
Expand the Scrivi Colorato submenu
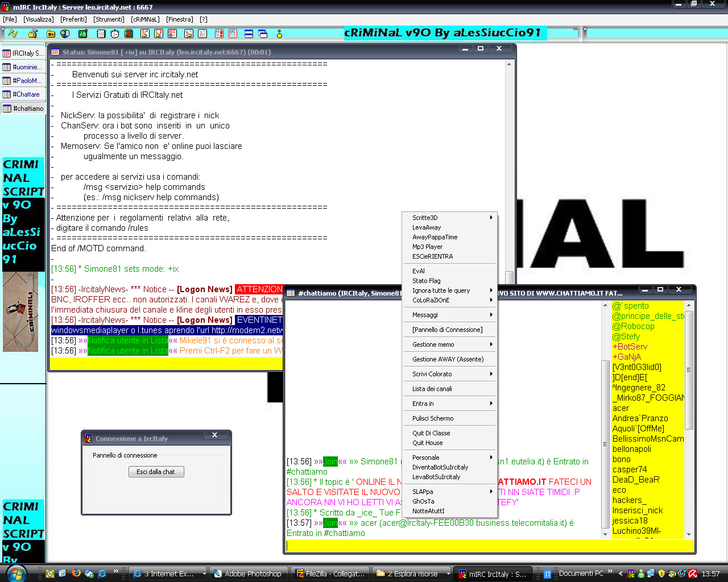point(449,374)
